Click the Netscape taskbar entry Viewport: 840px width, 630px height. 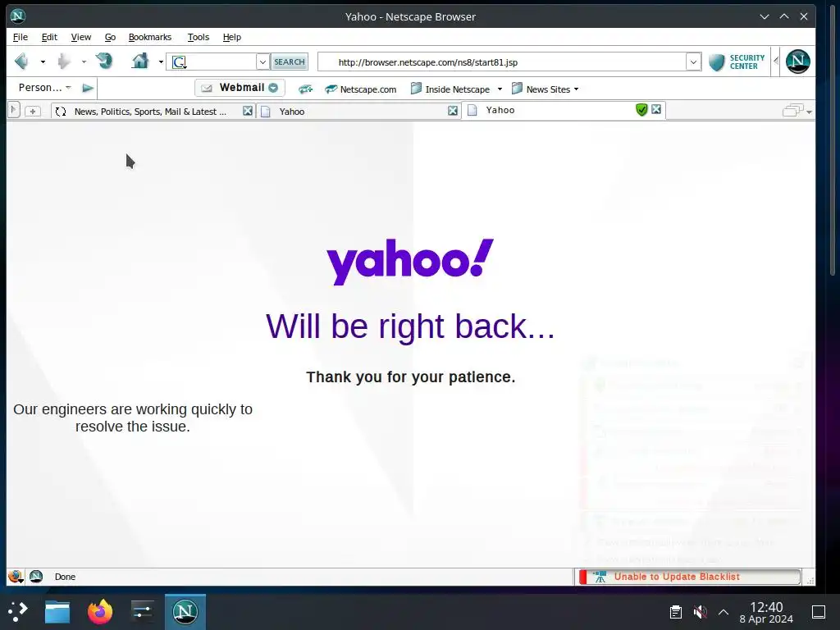tap(185, 612)
